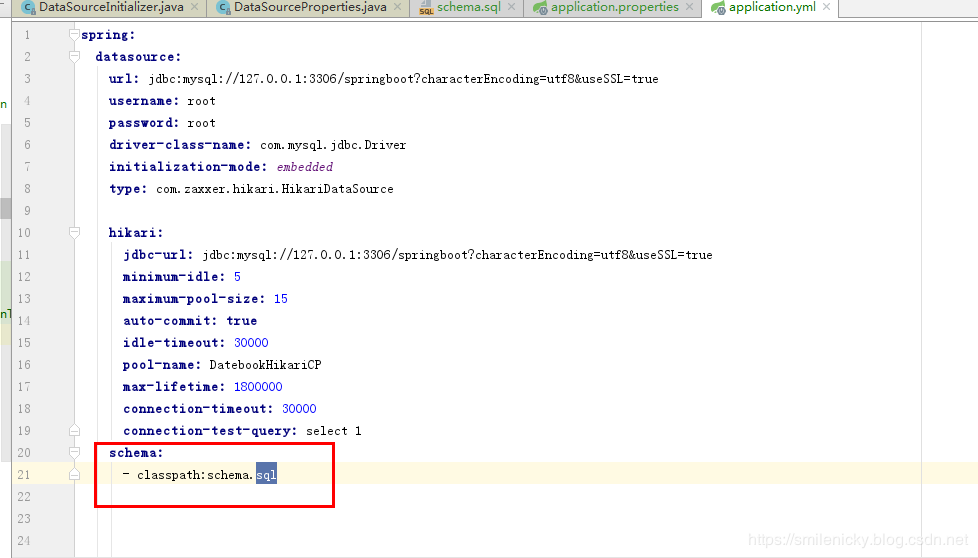Click the jdbc-url: key
978x558 pixels.
(x=158, y=254)
